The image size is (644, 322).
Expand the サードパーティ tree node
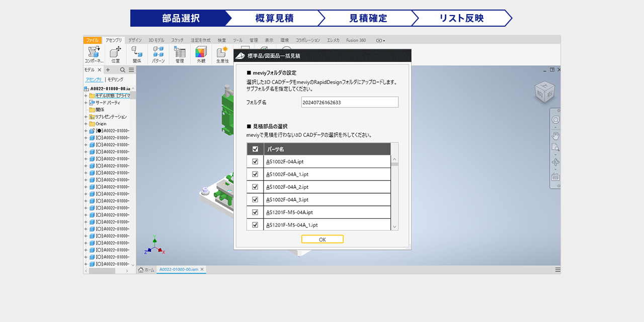86,103
